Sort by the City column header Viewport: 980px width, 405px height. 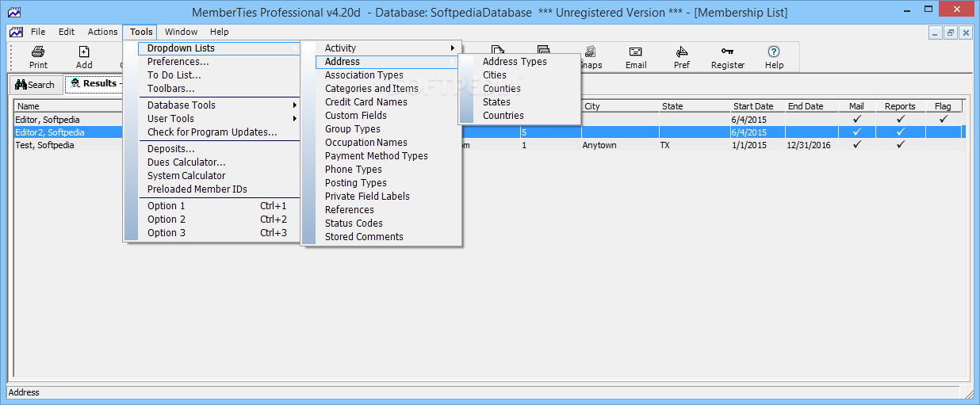(x=620, y=106)
